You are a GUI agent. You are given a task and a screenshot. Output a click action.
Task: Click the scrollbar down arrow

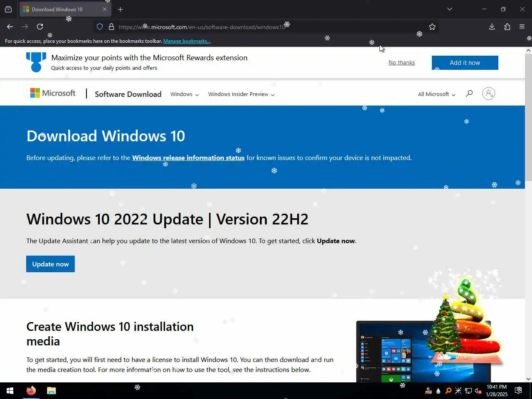click(528, 379)
